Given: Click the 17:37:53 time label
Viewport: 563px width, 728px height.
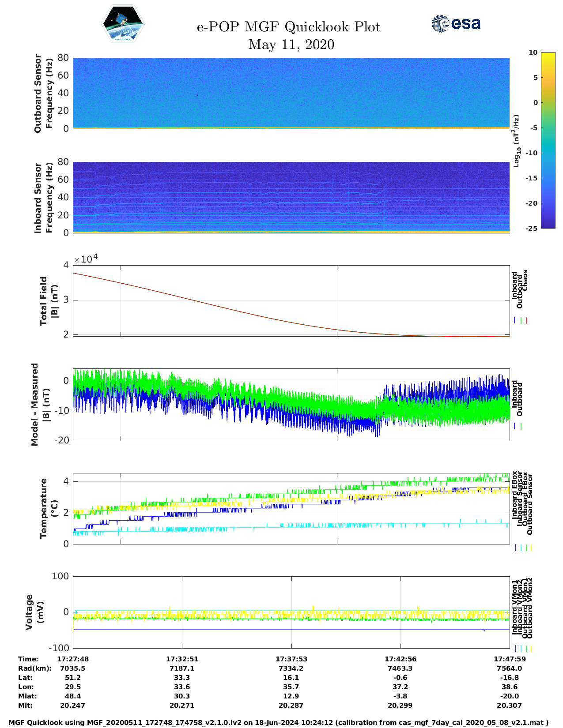Looking at the screenshot, I should coord(291,659).
